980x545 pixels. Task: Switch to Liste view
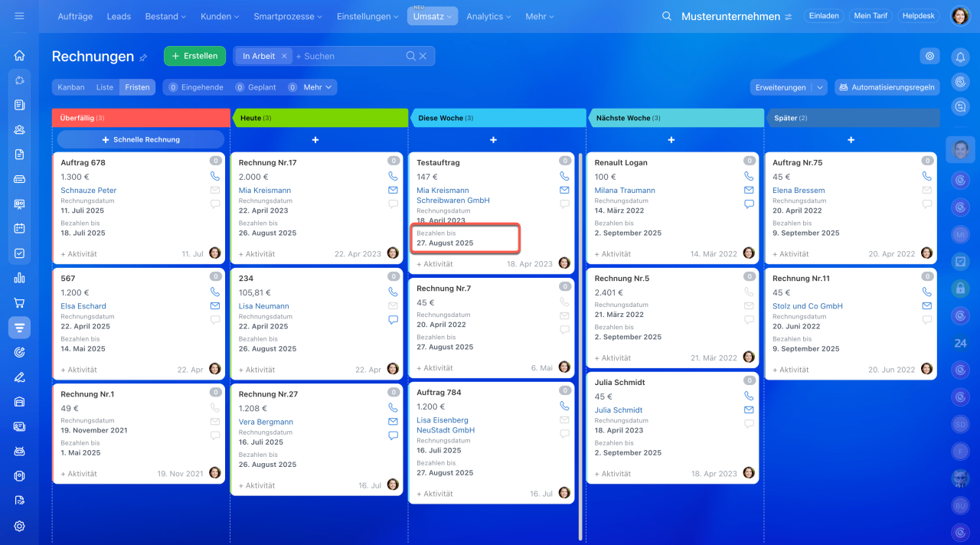(x=105, y=87)
